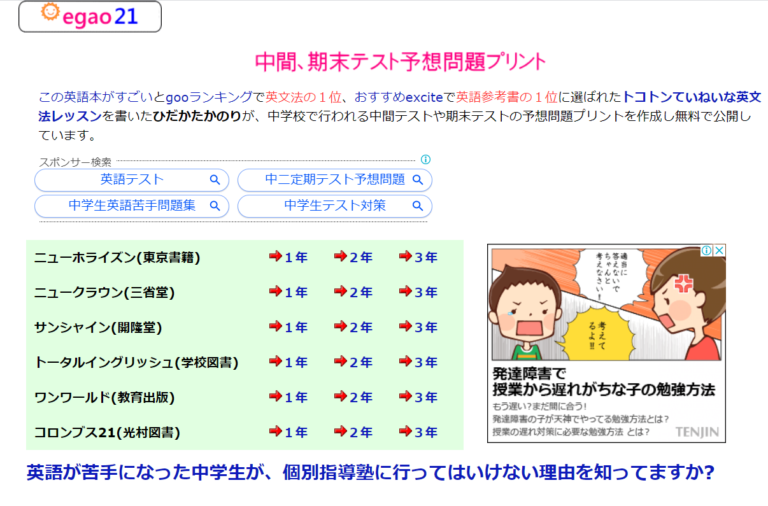Click the red text 英文法の１位
Screen dimensions: 768x506
[x=303, y=97]
